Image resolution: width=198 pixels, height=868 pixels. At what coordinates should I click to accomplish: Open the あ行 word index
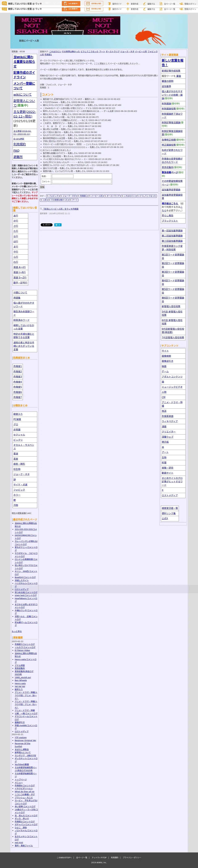16,216
